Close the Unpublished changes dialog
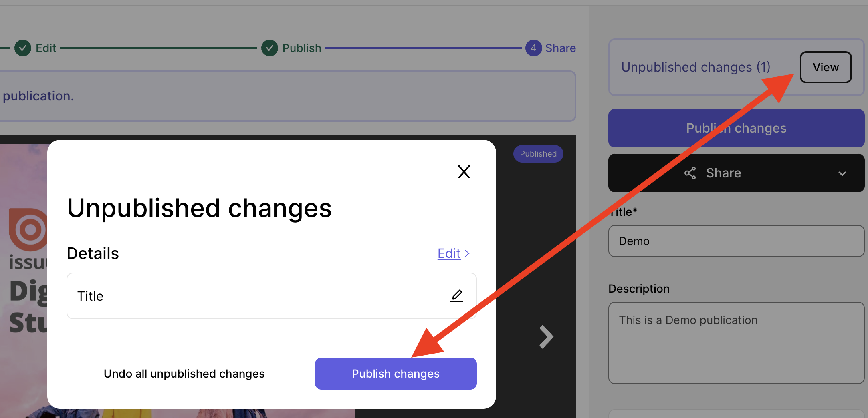Viewport: 868px width, 418px height. 464,172
